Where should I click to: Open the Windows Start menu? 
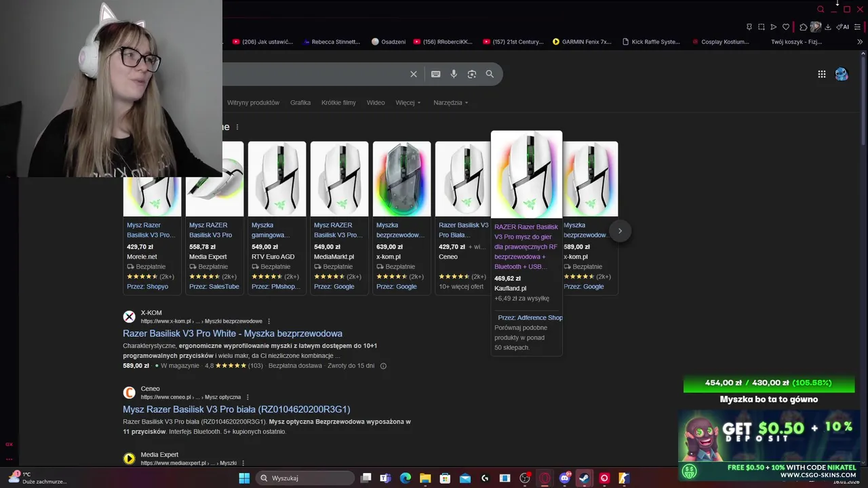coord(244,478)
